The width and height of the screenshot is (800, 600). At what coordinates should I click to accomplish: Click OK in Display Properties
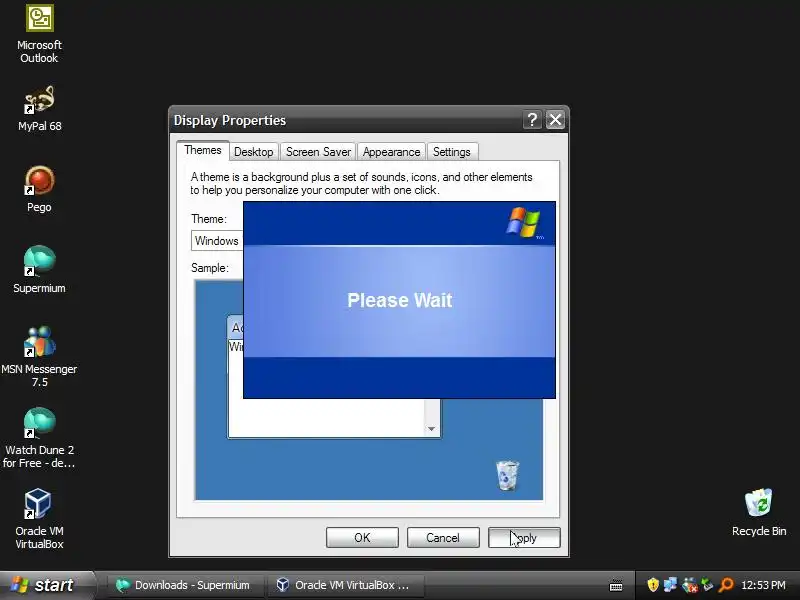click(x=362, y=538)
